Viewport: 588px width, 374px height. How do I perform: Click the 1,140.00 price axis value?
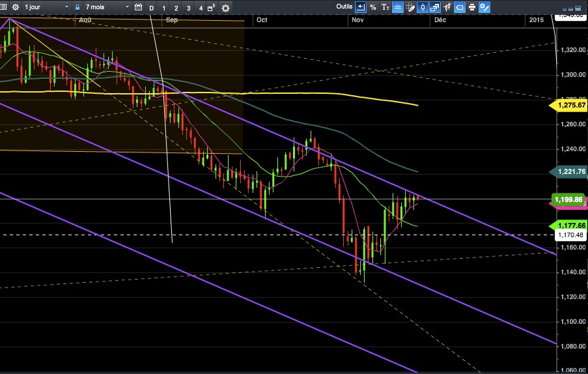click(x=572, y=272)
